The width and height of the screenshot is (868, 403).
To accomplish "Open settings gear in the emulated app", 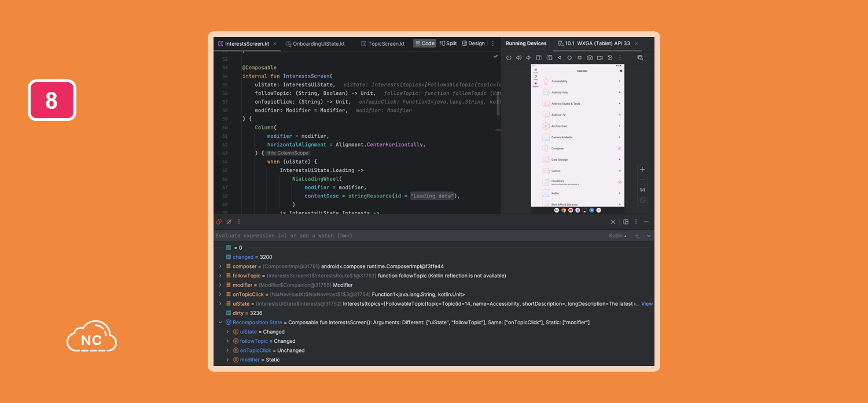I will (x=621, y=71).
